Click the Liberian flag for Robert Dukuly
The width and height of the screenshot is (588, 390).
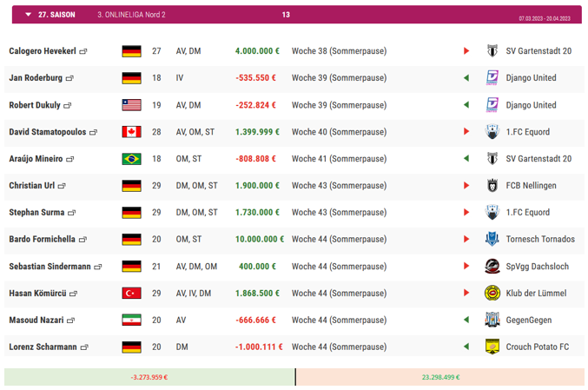click(132, 105)
